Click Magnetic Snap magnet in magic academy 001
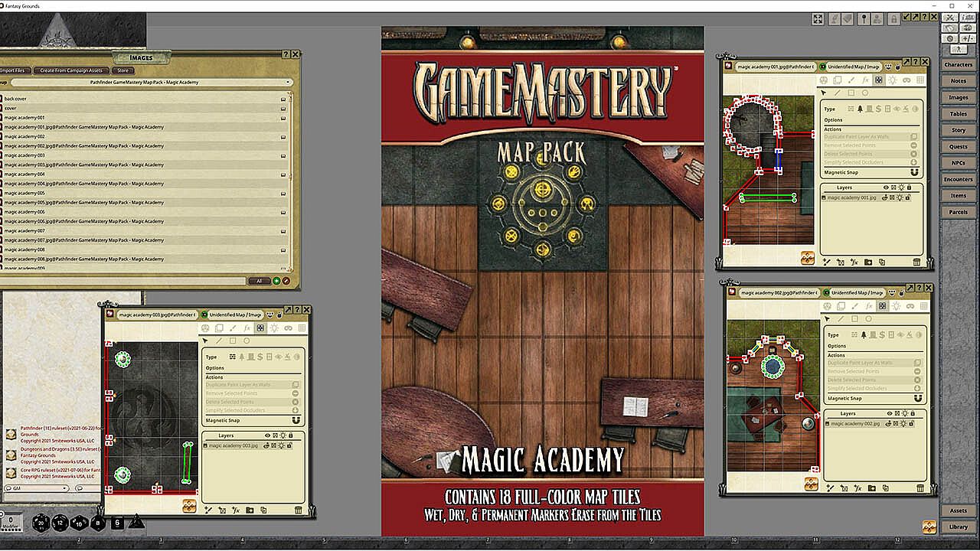Viewport: 980px width, 551px height. (x=914, y=173)
